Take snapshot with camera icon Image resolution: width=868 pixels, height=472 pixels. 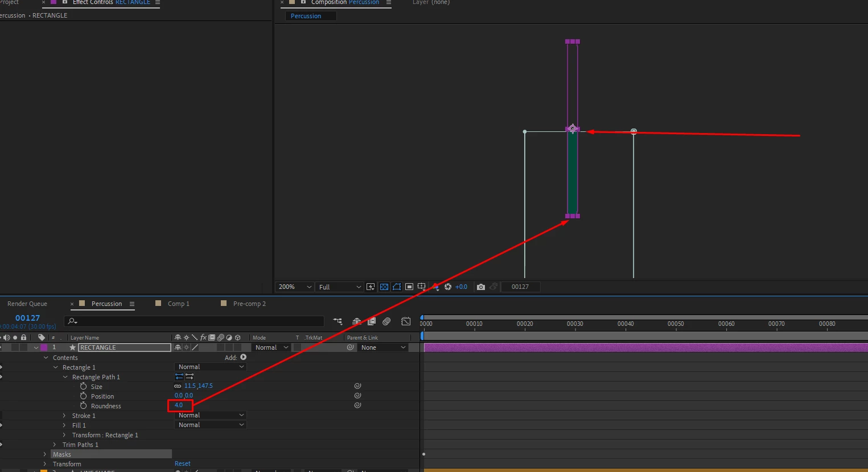(481, 287)
